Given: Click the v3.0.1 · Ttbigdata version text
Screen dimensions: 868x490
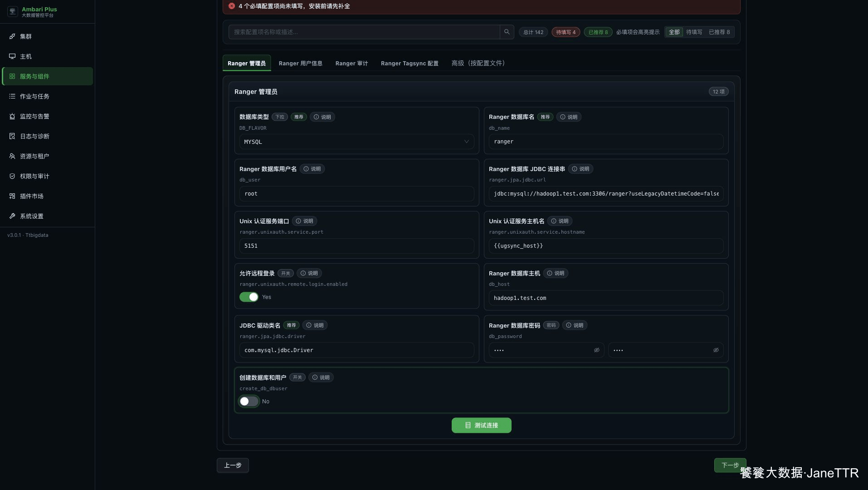Looking at the screenshot, I should (28, 235).
